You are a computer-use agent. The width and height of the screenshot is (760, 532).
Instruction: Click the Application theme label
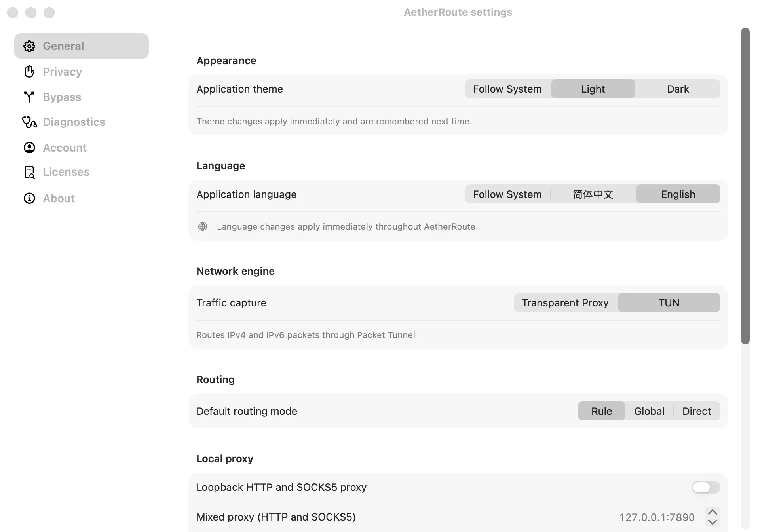240,89
